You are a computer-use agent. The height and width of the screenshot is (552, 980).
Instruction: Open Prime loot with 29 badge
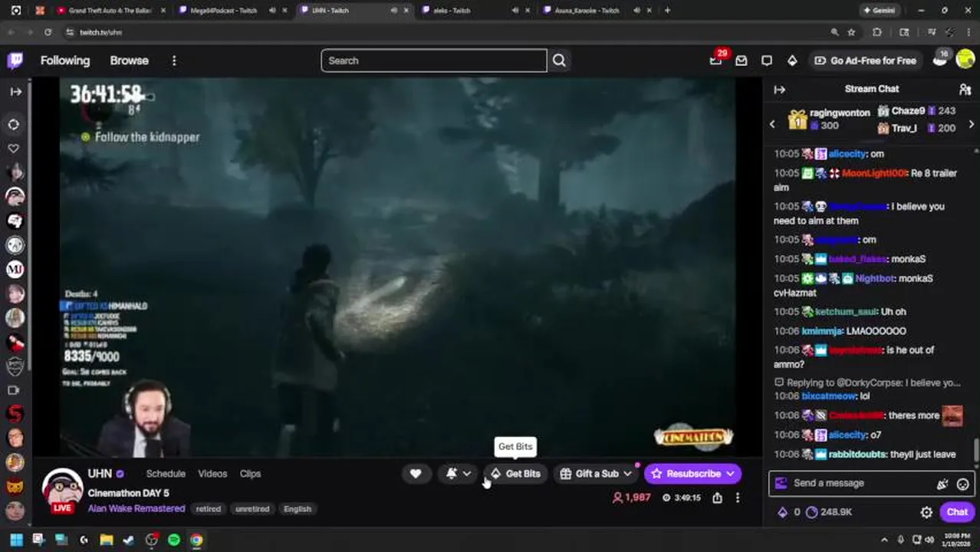click(716, 60)
